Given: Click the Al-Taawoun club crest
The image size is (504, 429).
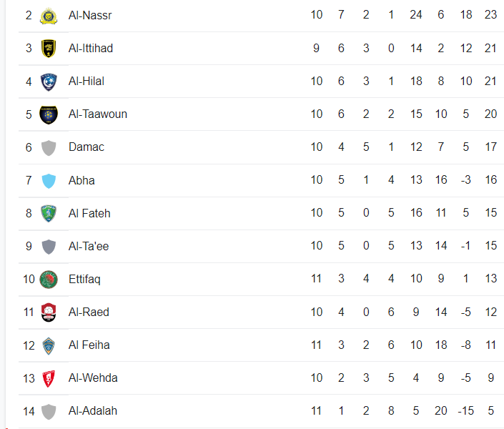Looking at the screenshot, I should pyautogui.click(x=49, y=115).
